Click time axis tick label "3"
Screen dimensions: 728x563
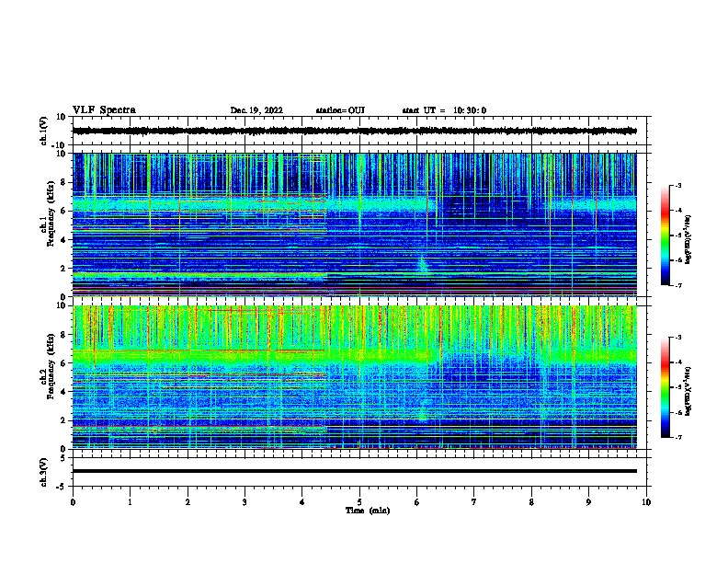click(x=245, y=502)
